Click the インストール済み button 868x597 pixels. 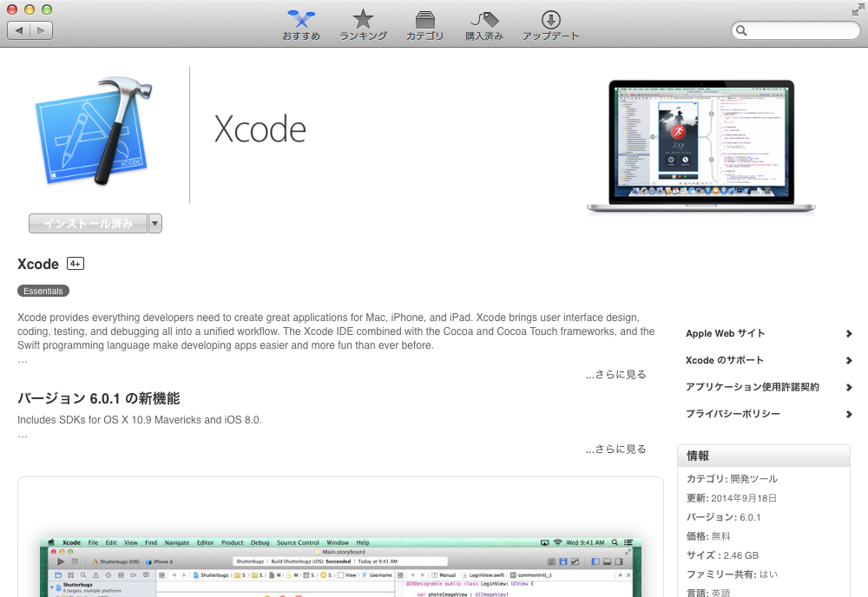pyautogui.click(x=88, y=224)
